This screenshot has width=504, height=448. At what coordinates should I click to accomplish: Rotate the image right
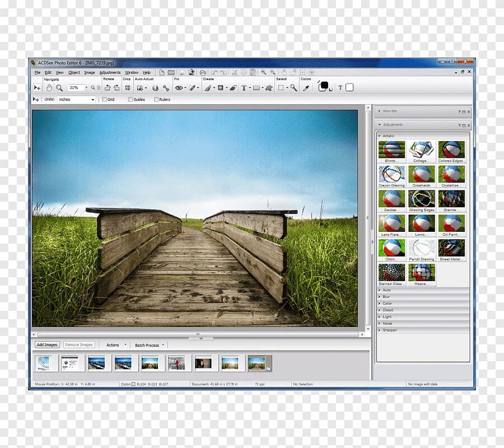pyautogui.click(x=116, y=87)
